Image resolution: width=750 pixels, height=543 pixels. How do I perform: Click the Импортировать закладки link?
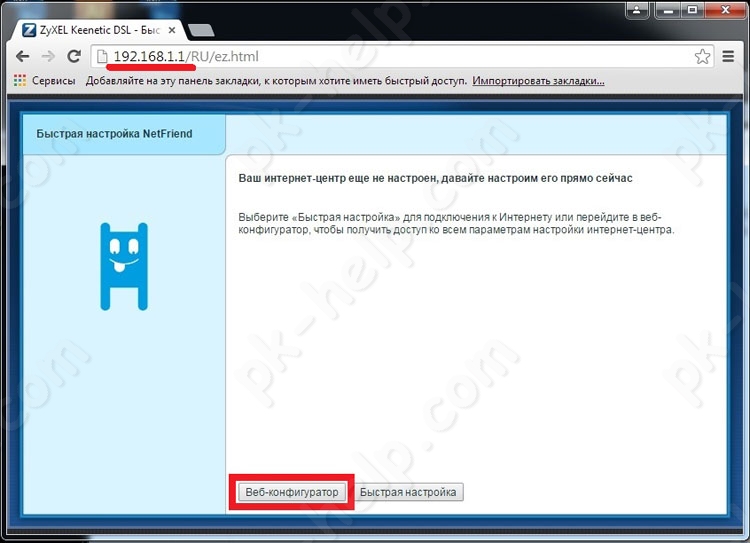(538, 81)
